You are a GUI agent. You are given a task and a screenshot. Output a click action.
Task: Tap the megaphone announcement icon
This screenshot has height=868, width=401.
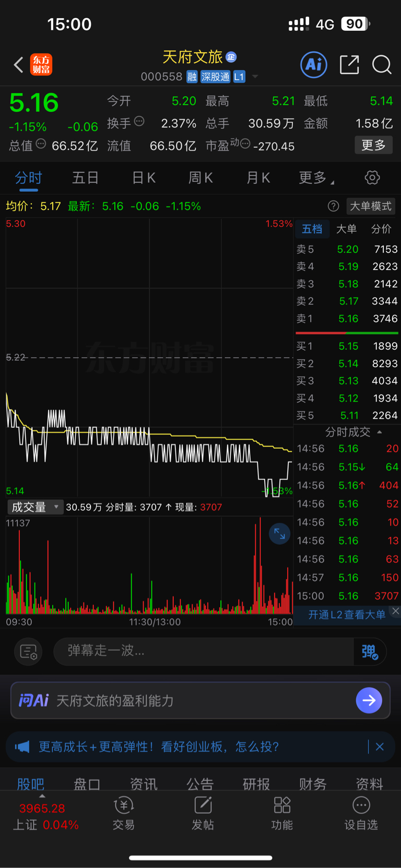22,747
